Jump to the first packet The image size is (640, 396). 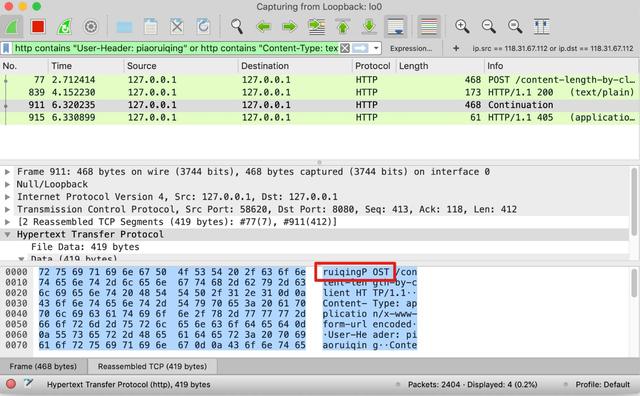pos(343,27)
